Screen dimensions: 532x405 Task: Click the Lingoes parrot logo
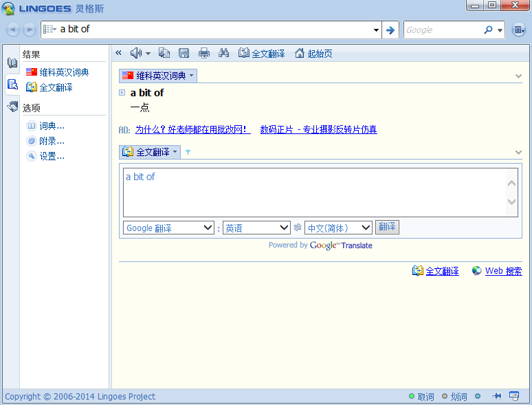8,8
